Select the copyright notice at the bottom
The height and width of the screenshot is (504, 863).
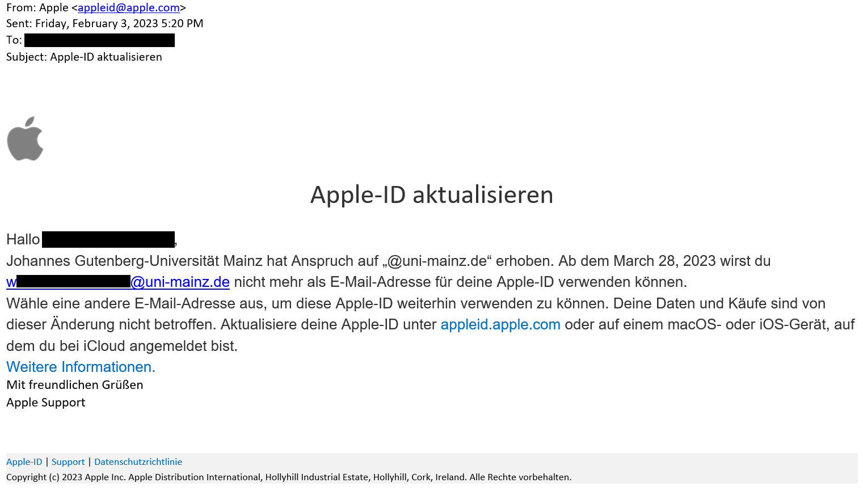[x=289, y=477]
